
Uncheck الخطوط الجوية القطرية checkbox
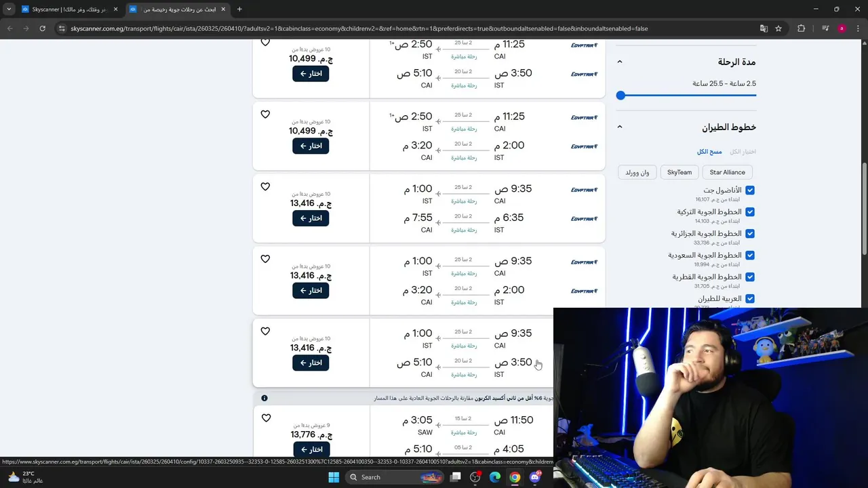pyautogui.click(x=750, y=277)
